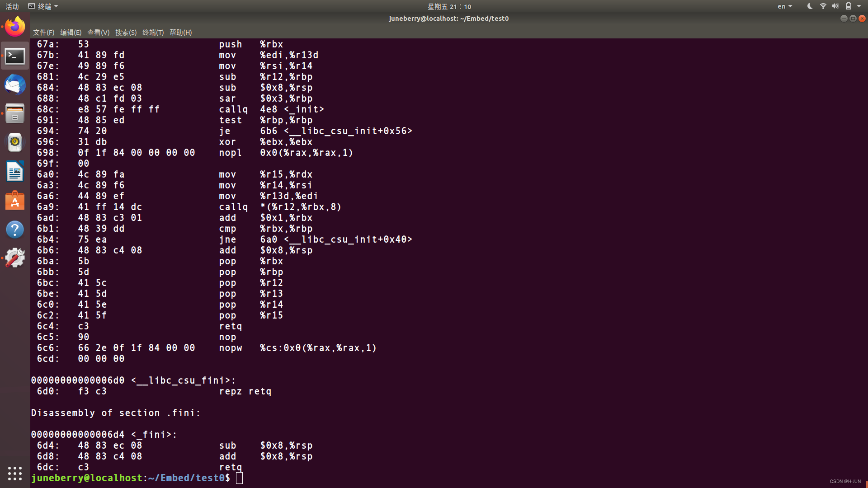Click the 'jne 6a0' jump instruction
Viewport: 868px width, 488px height.
[x=316, y=239]
